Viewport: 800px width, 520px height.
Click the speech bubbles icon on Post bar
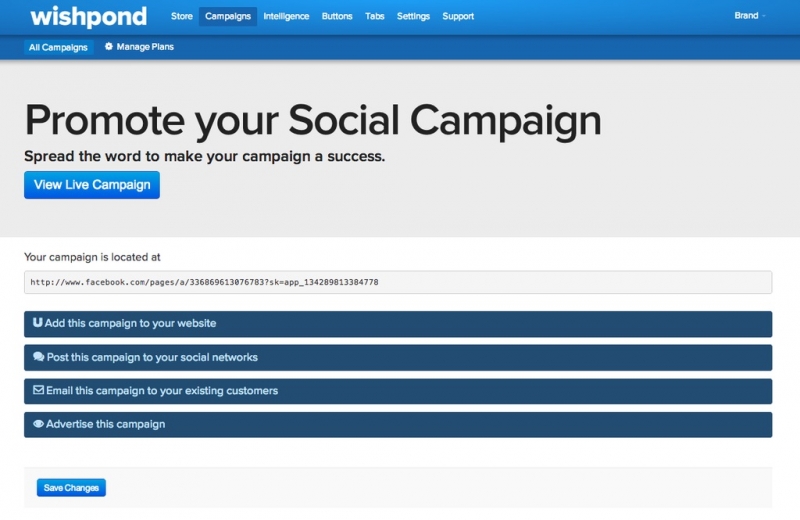tap(38, 357)
